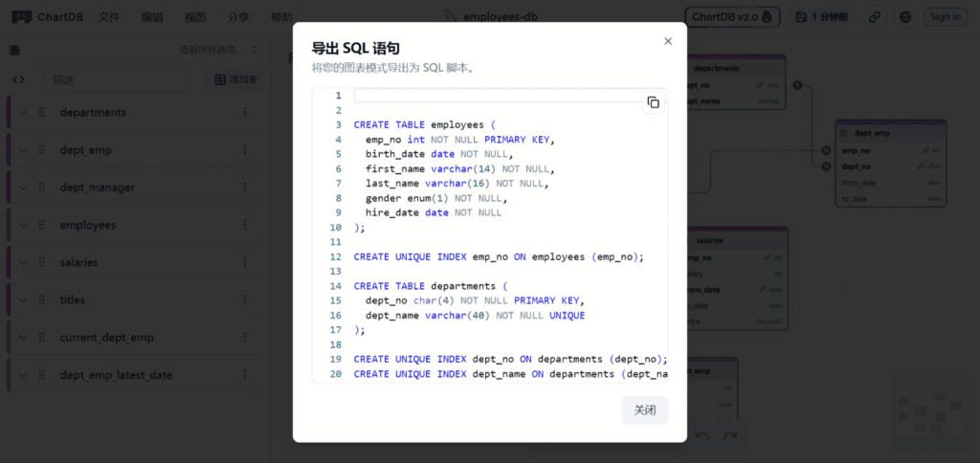Click drag handle of dept_emp table

tap(41, 150)
